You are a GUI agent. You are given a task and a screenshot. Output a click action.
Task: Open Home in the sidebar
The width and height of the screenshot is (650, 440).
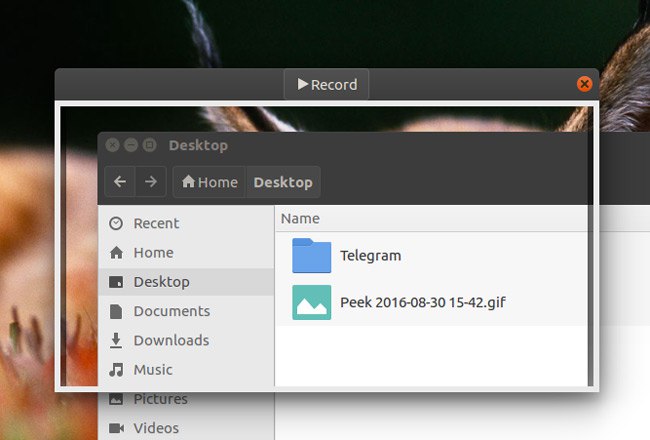(186, 253)
